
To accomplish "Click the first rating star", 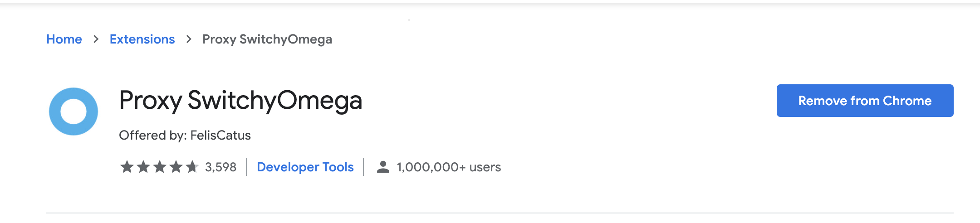I will (x=127, y=167).
